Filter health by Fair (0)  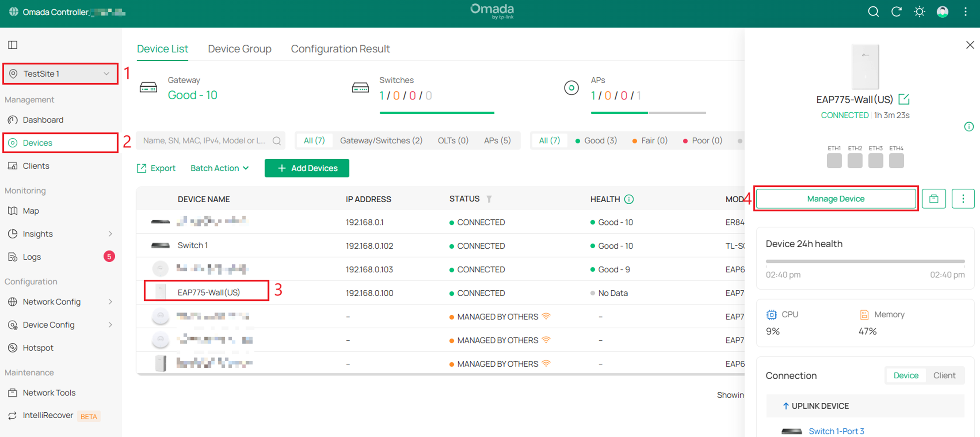click(x=650, y=141)
